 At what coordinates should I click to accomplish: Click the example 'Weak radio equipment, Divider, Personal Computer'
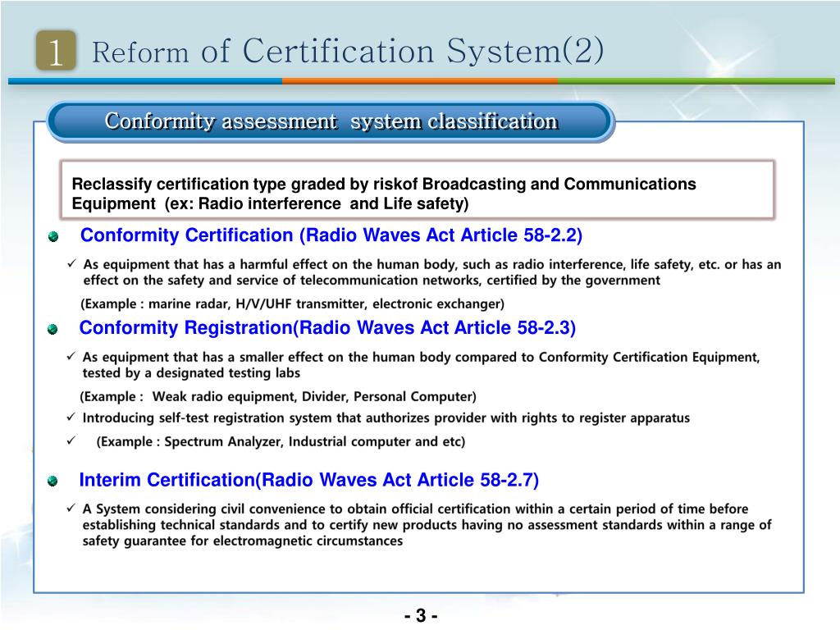pos(278,396)
